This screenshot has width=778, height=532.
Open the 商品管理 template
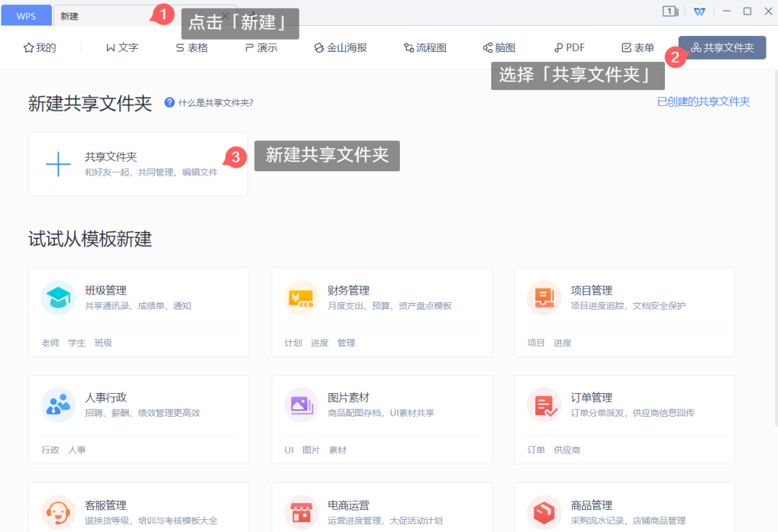click(x=624, y=508)
